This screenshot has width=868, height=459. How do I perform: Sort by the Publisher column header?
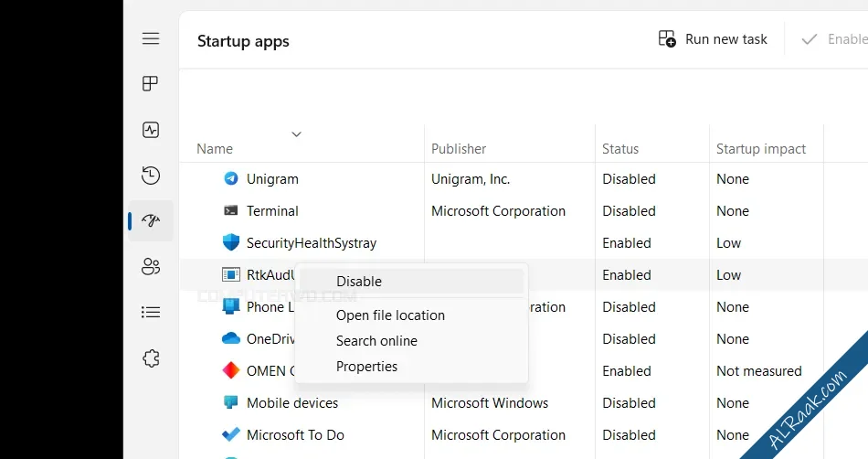(459, 148)
